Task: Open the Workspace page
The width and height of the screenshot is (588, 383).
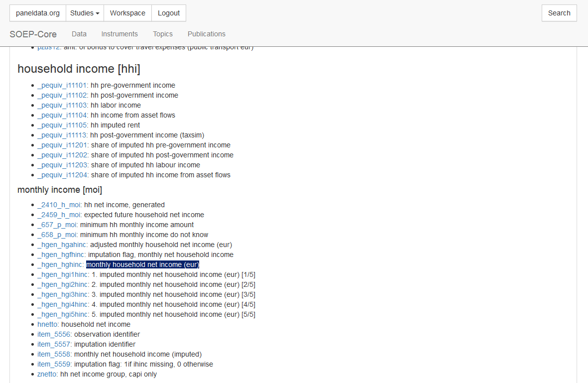Action: click(127, 13)
